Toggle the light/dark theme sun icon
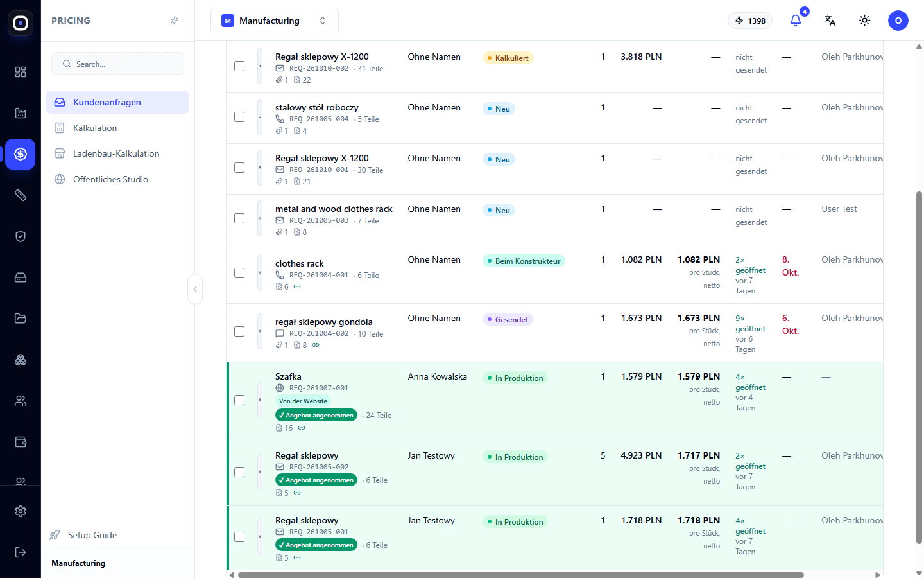924x578 pixels. click(x=865, y=21)
